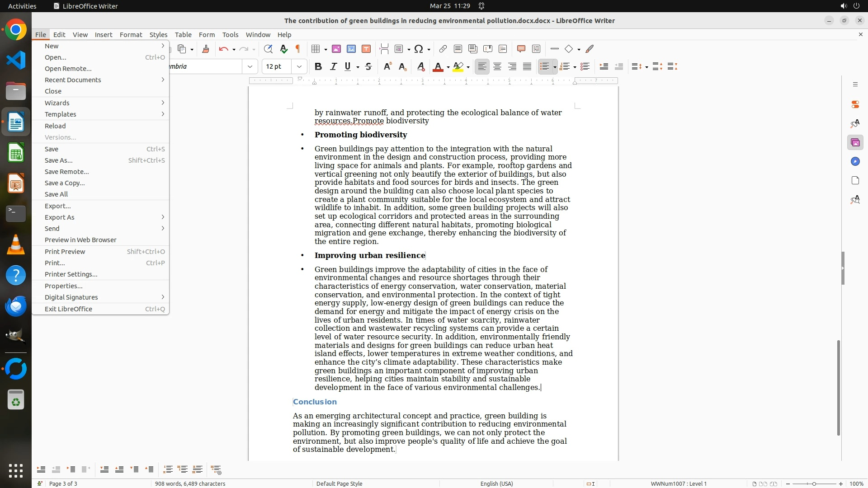868x488 pixels.
Task: Click the zoom slider in status bar
Action: (814, 484)
